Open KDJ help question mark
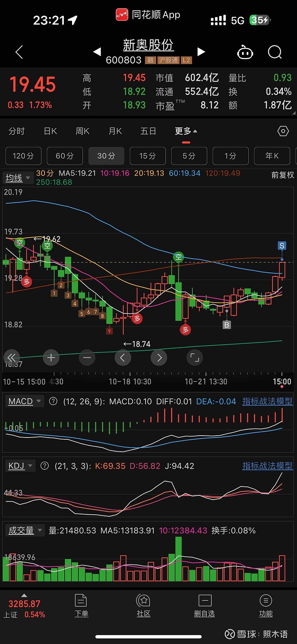 pos(45,466)
